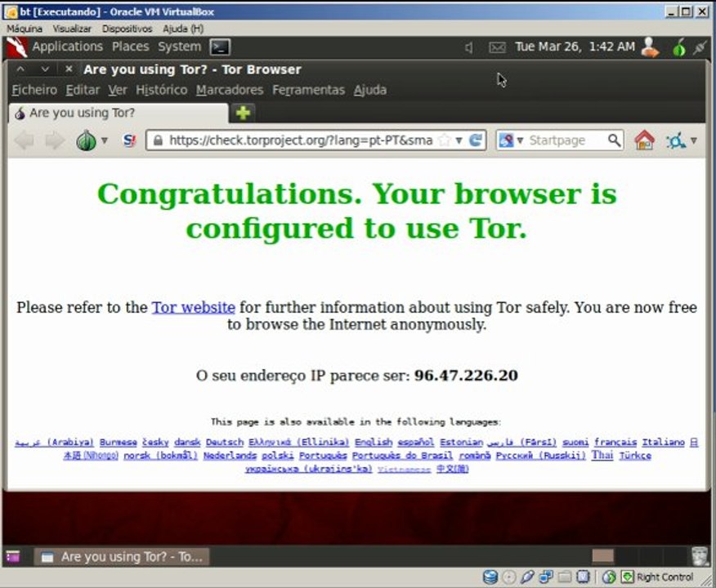Open the GNOME Places menu

click(131, 47)
